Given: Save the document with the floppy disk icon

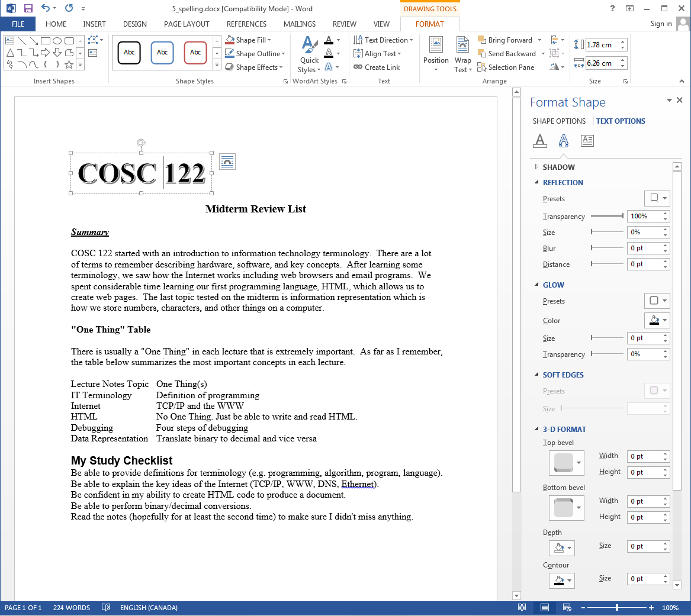Looking at the screenshot, I should 28,8.
